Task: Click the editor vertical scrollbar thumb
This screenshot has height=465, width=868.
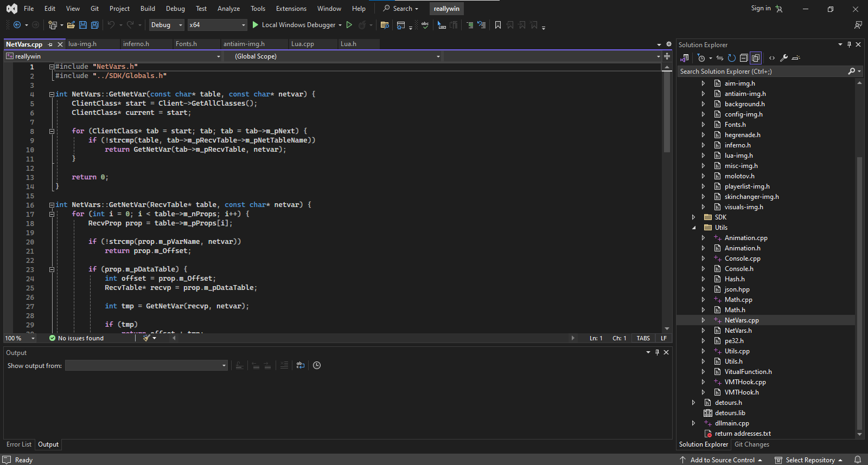Action: click(x=667, y=111)
